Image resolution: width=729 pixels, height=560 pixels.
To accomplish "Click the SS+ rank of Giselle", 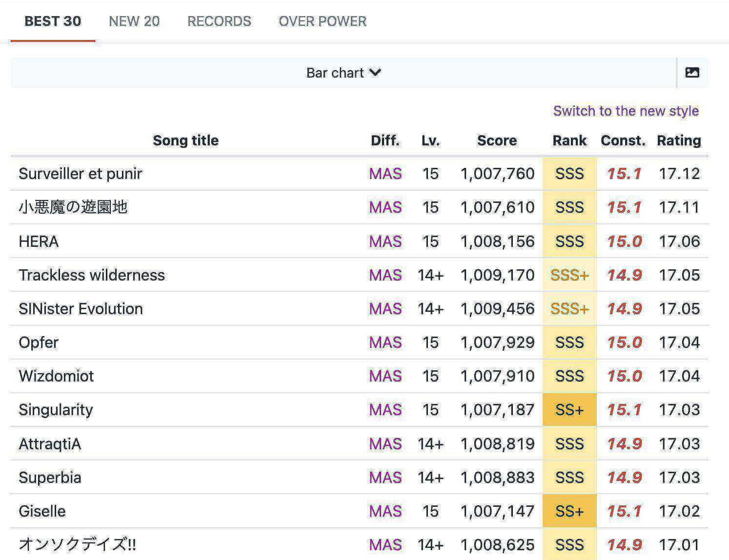I will click(x=569, y=511).
